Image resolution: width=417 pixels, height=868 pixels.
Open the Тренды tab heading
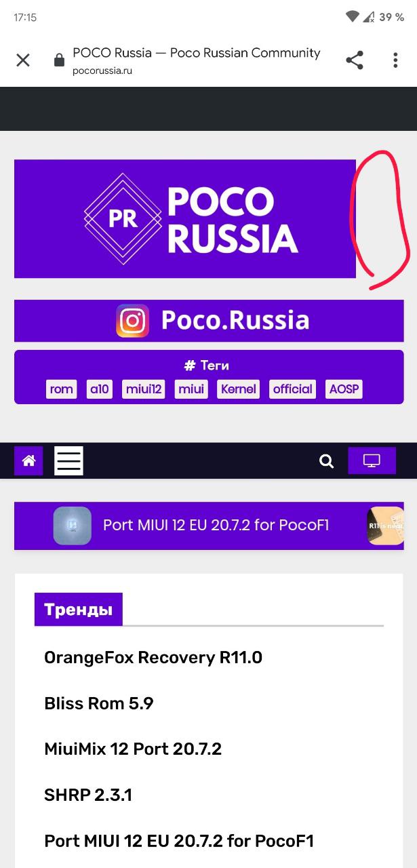click(x=79, y=609)
